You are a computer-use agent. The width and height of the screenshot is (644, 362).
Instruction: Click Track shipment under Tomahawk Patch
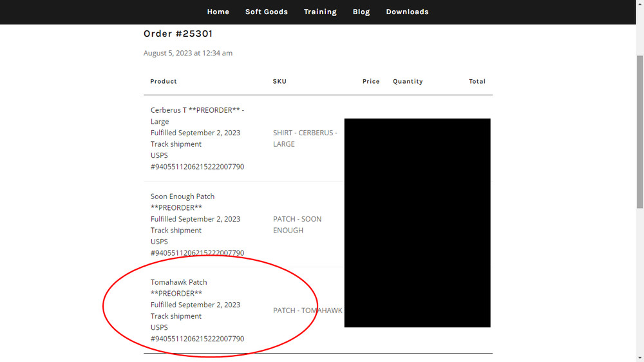176,316
